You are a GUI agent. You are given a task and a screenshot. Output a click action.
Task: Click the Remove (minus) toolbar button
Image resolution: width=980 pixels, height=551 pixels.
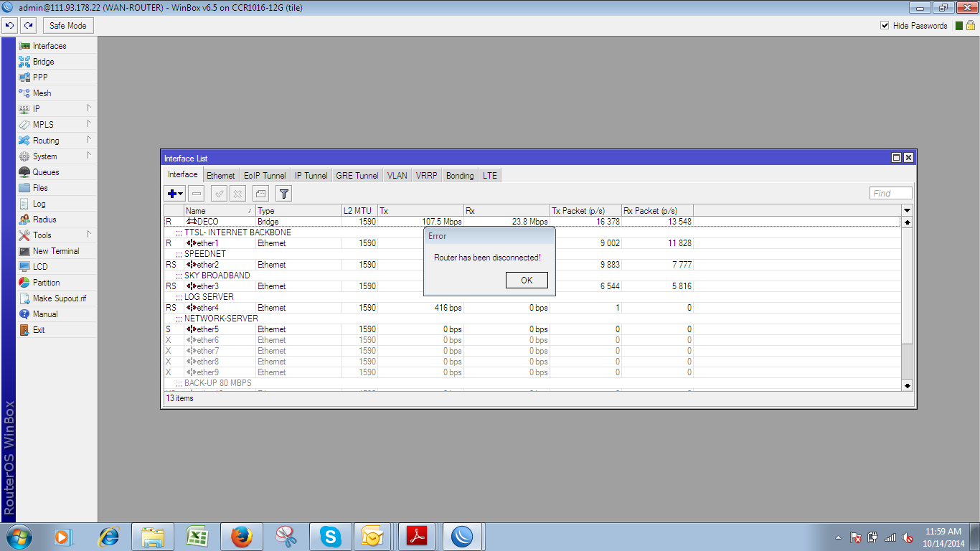[197, 194]
